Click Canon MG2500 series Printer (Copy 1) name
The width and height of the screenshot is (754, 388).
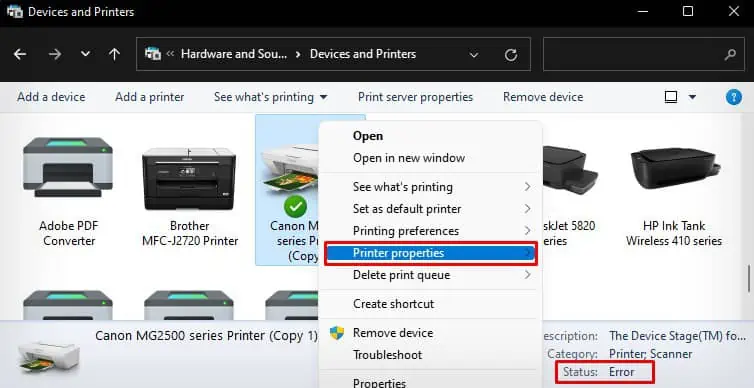206,336
